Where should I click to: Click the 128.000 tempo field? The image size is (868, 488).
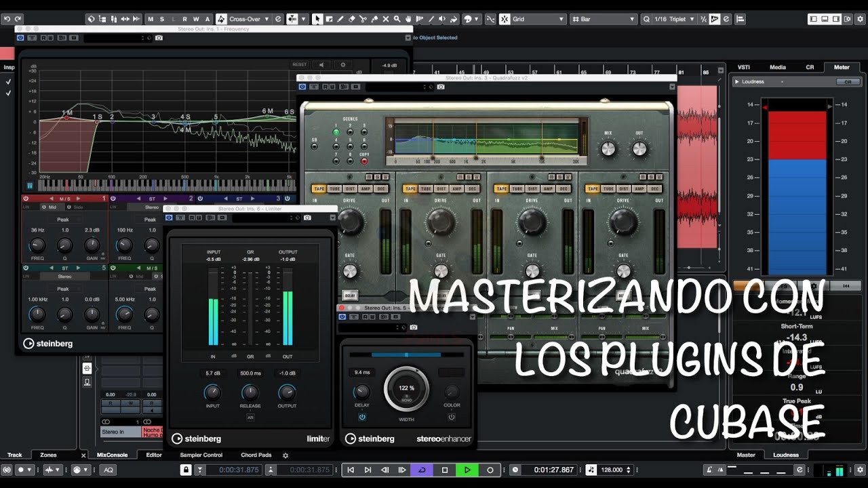[x=612, y=470]
